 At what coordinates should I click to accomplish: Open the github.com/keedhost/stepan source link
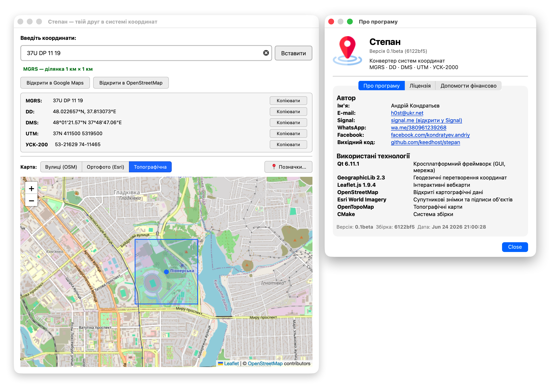[425, 142]
